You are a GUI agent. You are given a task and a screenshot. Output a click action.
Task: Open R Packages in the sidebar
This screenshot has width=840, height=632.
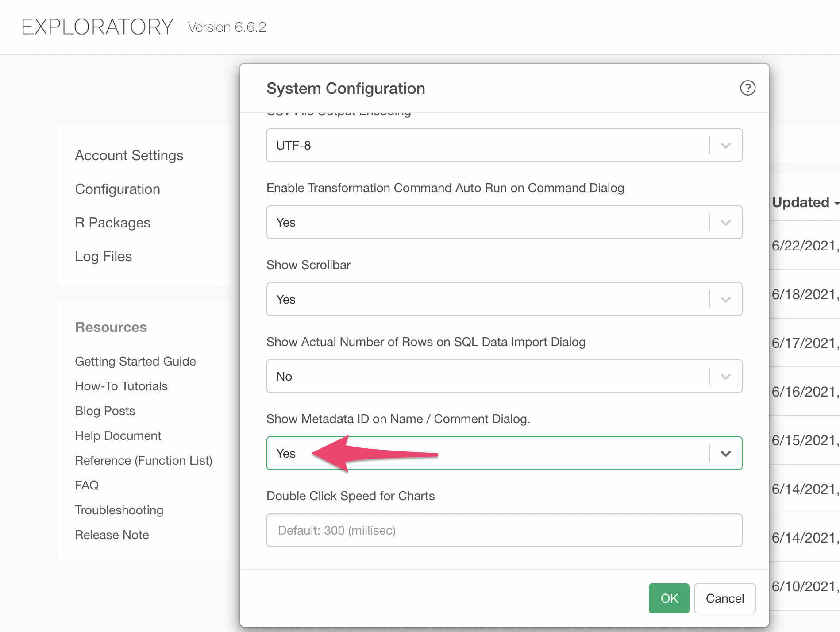112,223
